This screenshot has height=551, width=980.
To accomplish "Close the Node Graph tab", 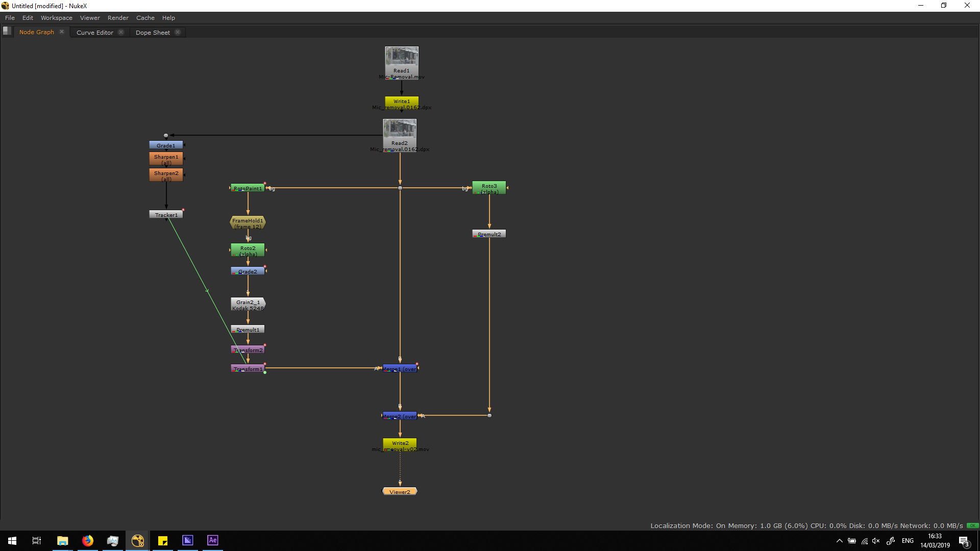I will click(62, 32).
